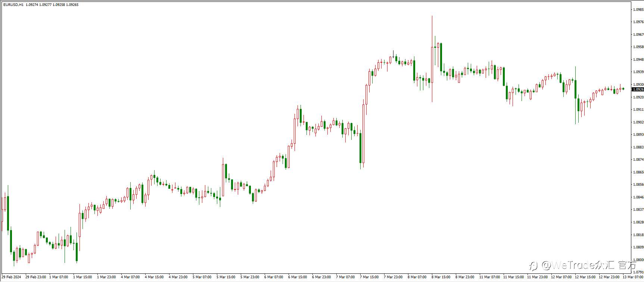Click the 5 Mar 07:00 time label

202,277
